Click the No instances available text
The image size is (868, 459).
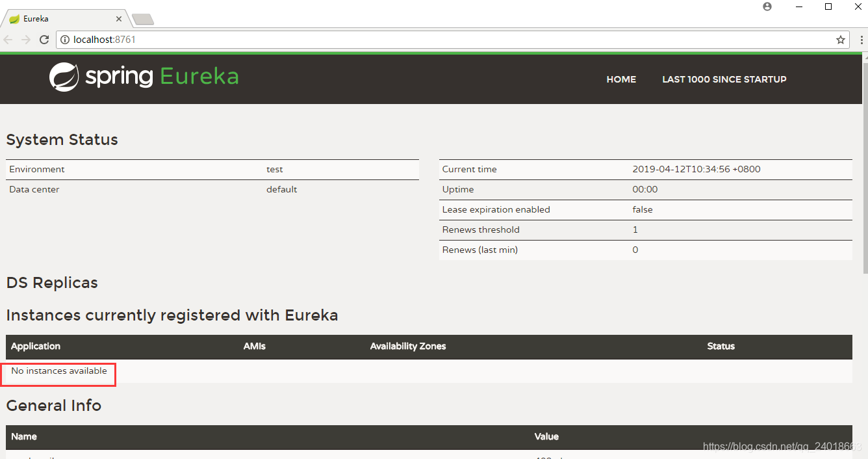(59, 371)
